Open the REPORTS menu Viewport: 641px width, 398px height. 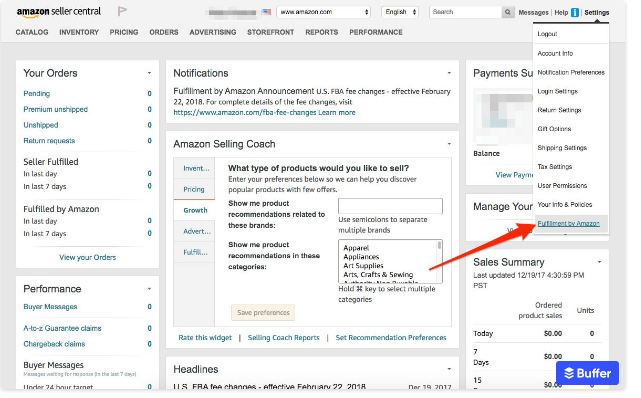pyautogui.click(x=322, y=32)
